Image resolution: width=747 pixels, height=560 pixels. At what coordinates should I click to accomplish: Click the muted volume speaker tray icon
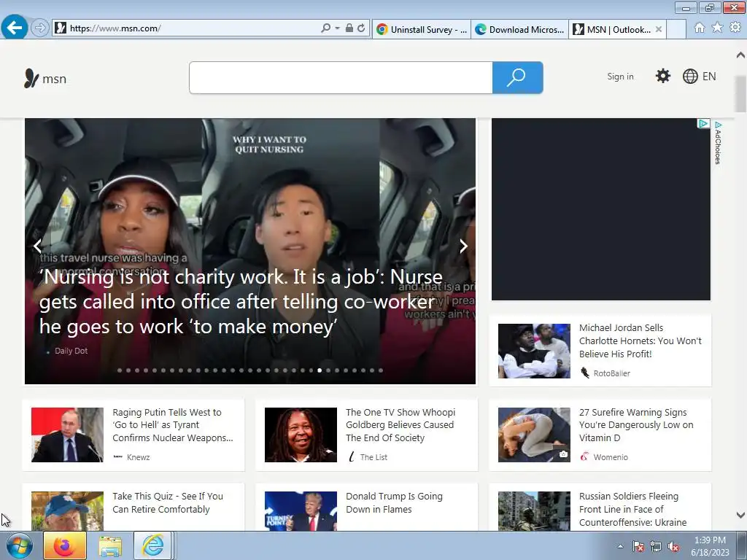point(673,546)
